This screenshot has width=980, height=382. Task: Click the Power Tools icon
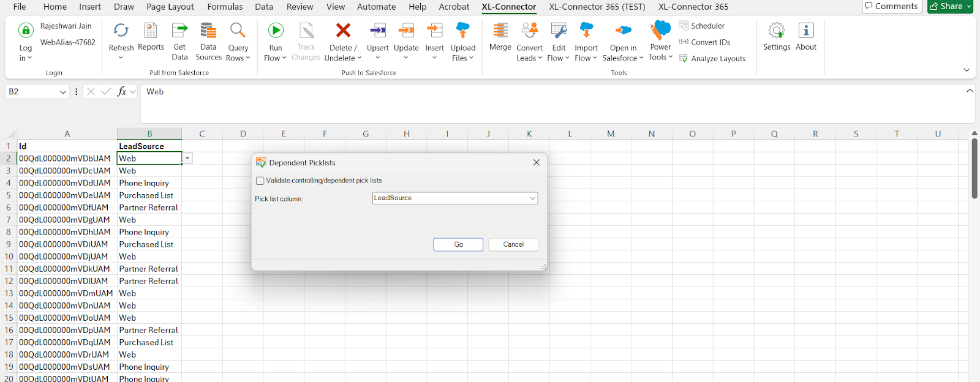tap(660, 31)
